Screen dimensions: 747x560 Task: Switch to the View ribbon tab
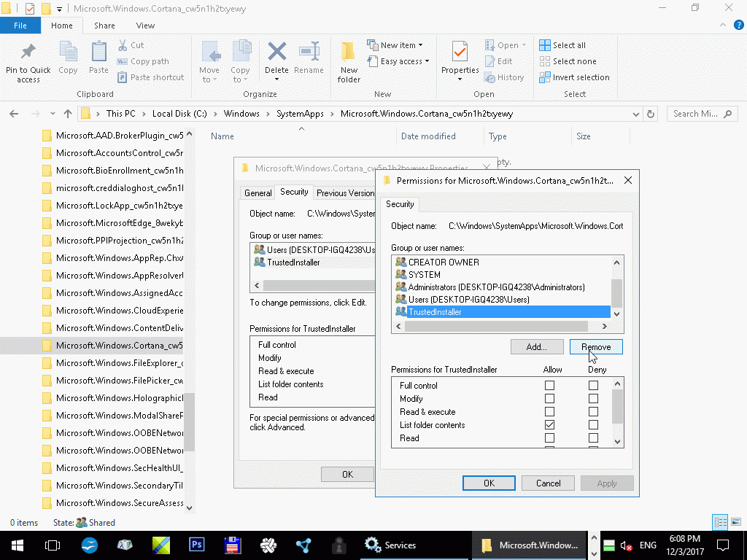[x=145, y=26]
